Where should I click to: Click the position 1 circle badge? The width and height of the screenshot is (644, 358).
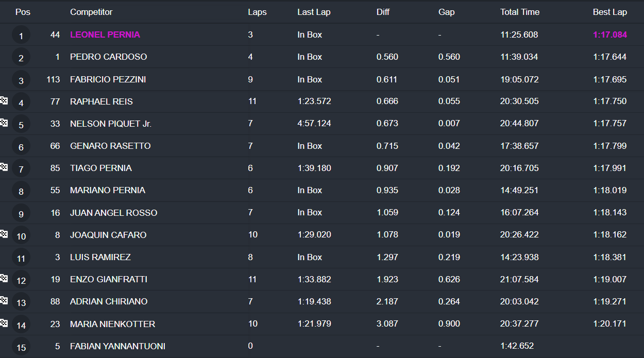(x=21, y=36)
